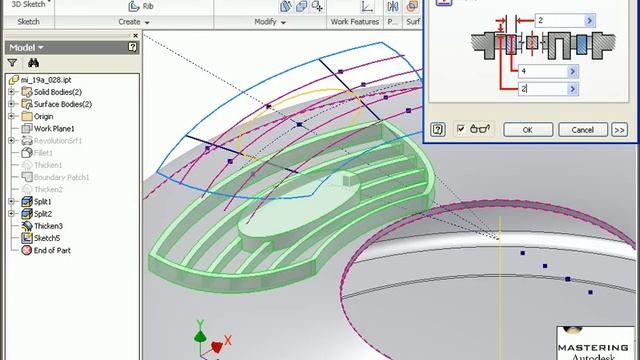Select the 'End of Part' label
Viewport: 640px width, 360px height.
point(52,250)
